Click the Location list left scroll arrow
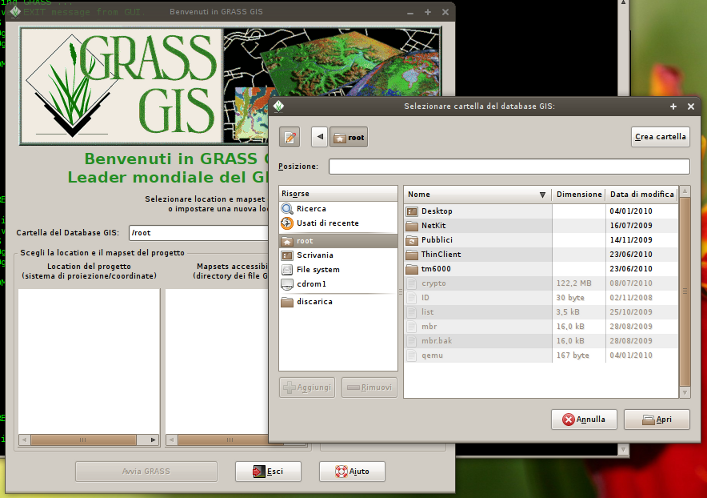 [24, 440]
